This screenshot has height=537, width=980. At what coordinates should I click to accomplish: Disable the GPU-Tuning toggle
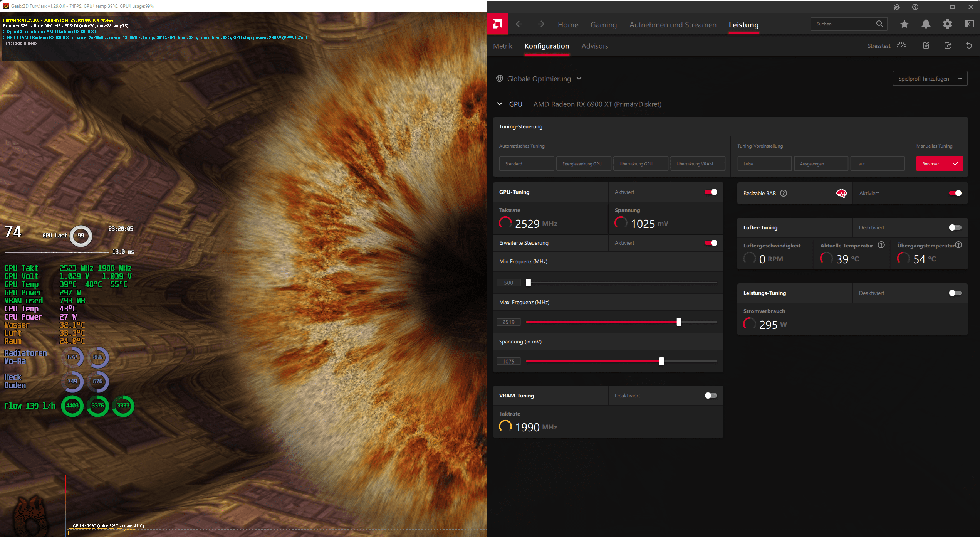pos(711,192)
